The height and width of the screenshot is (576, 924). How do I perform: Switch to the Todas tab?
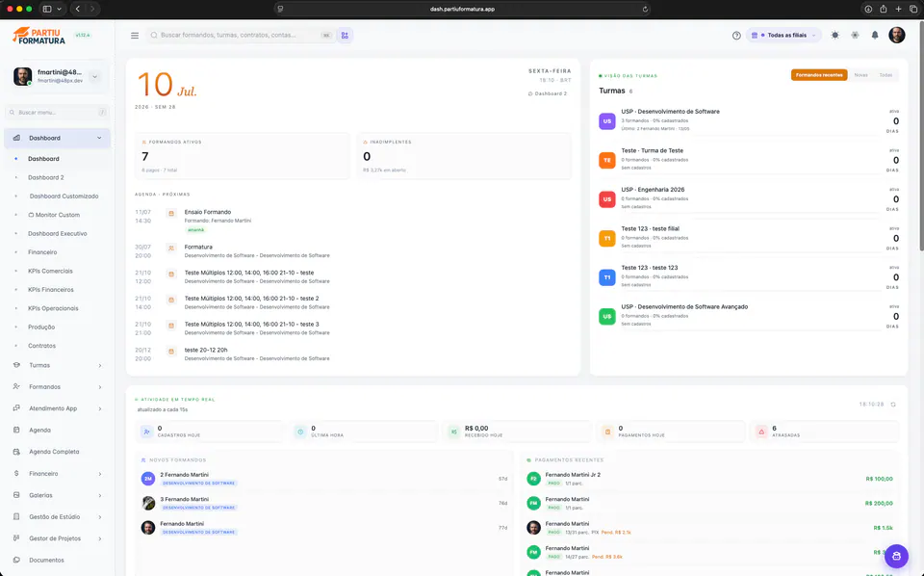pos(885,75)
